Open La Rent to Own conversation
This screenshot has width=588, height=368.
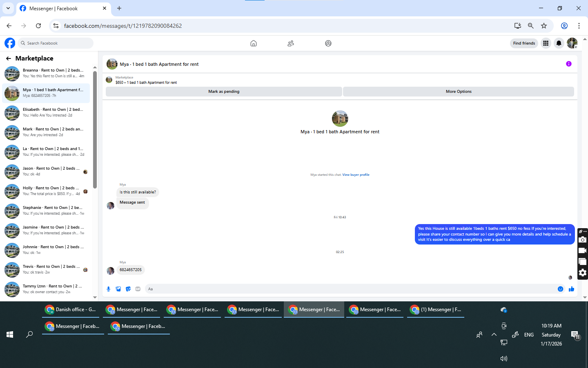[x=46, y=152]
